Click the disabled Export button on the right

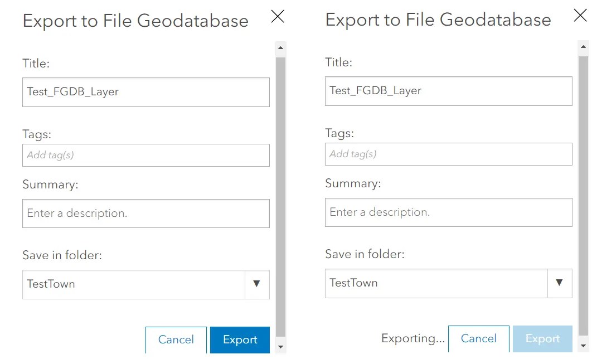pyautogui.click(x=542, y=338)
